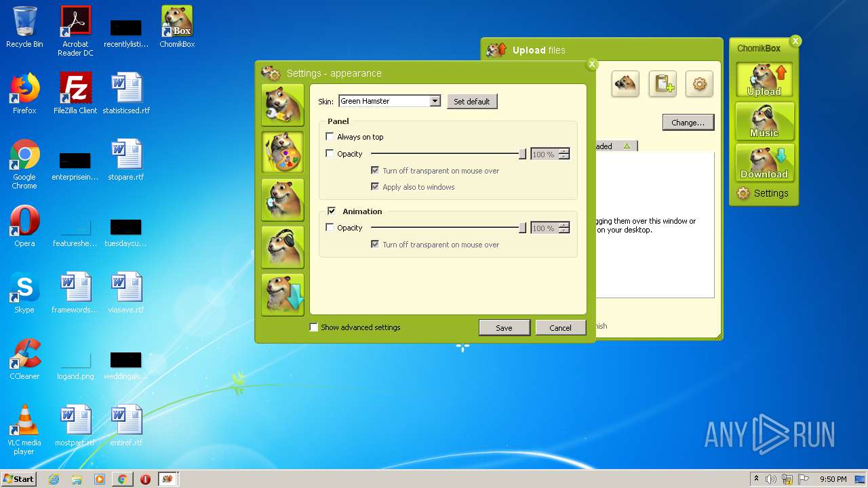Click Animation opacity percent spinner arrows
This screenshot has width=868, height=488.
pyautogui.click(x=564, y=228)
